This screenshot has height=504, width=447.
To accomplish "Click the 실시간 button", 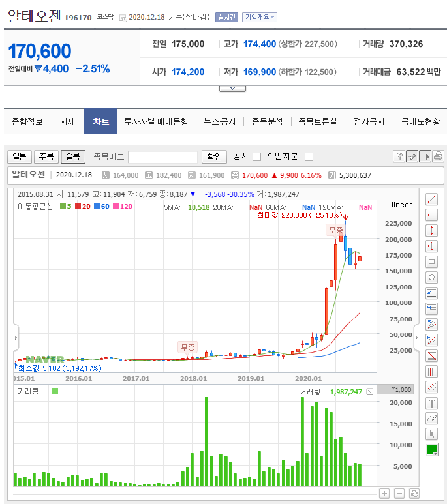I will (227, 17).
